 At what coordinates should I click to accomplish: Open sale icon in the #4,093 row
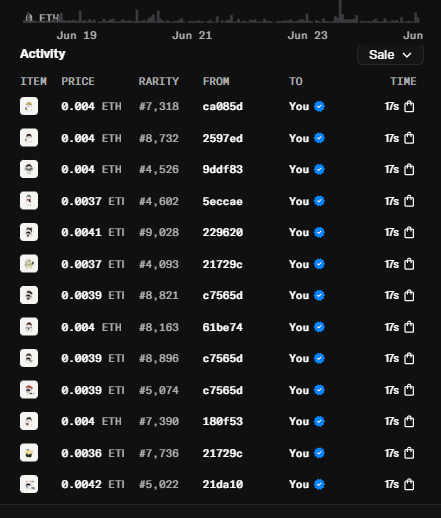point(409,264)
